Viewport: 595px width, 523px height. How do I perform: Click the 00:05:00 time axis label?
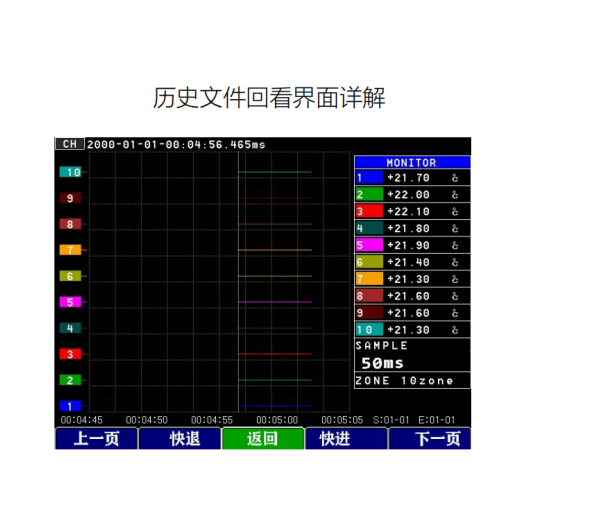277,420
